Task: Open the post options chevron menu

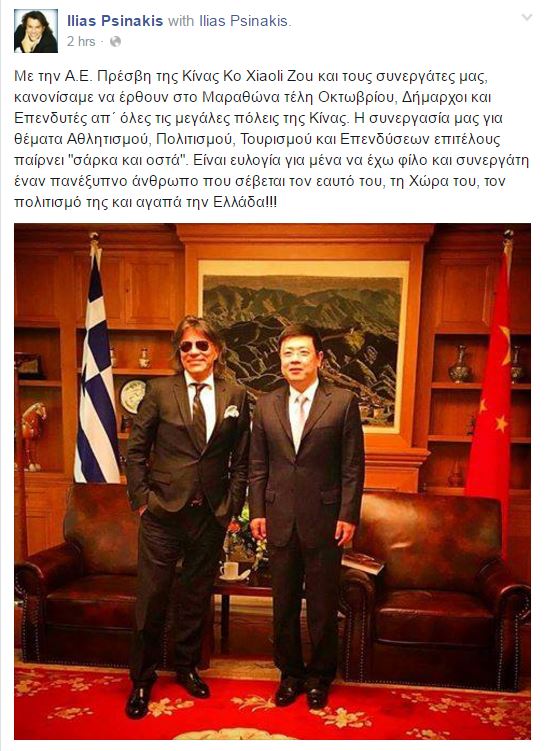Action: click(527, 18)
